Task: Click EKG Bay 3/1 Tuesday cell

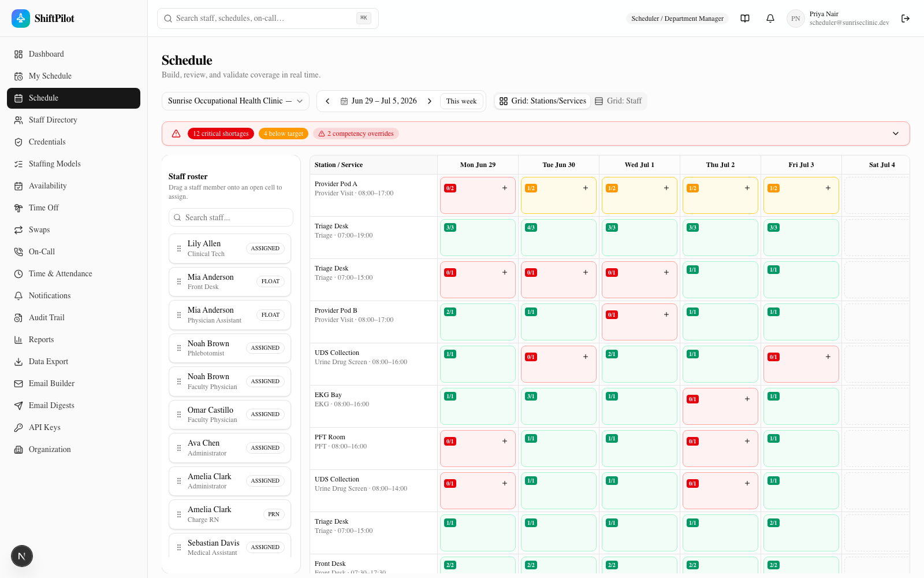Action: (559, 406)
